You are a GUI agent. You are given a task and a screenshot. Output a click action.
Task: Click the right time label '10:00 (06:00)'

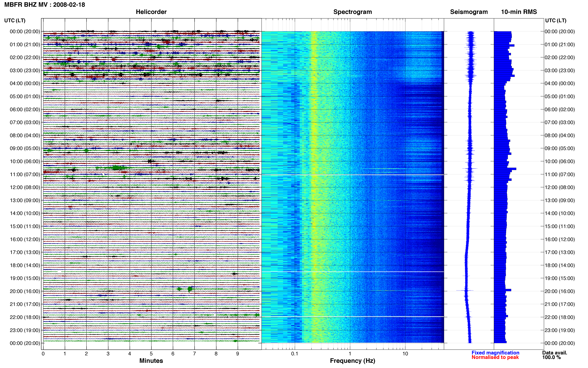click(x=560, y=161)
